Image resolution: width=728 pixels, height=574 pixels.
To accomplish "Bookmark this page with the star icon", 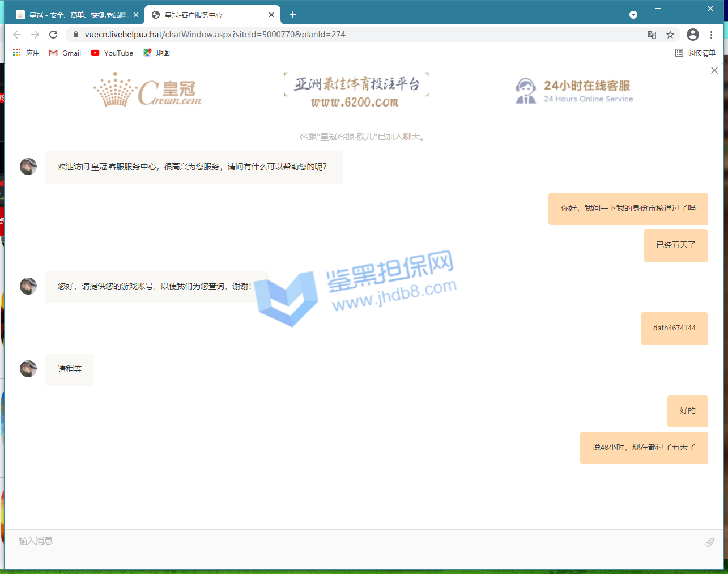I will 670,35.
